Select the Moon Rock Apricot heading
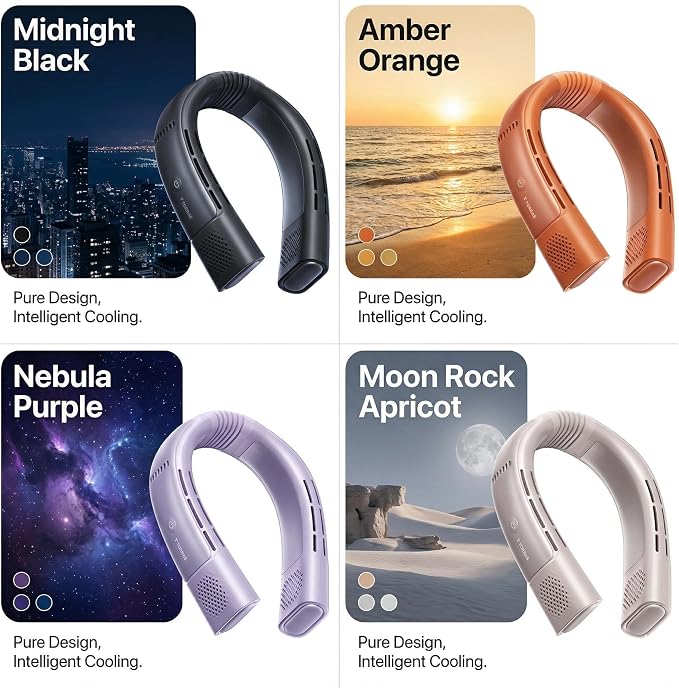The height and width of the screenshot is (688, 679). (436, 392)
